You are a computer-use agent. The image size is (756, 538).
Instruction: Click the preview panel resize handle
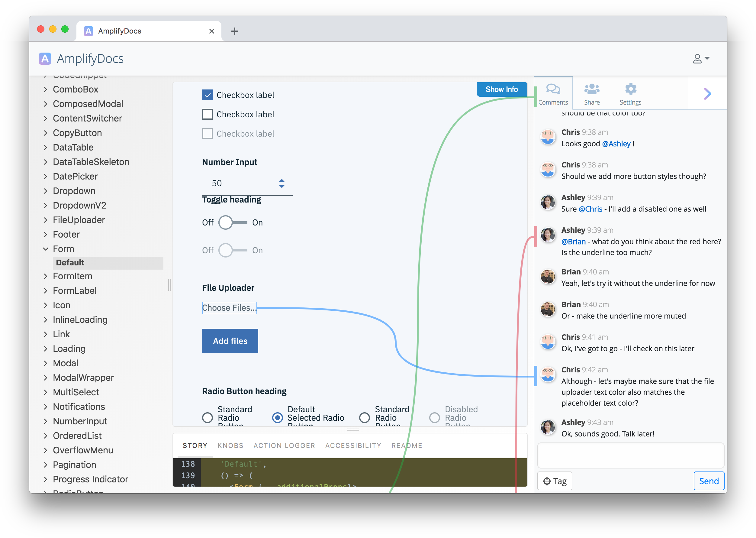pyautogui.click(x=353, y=430)
